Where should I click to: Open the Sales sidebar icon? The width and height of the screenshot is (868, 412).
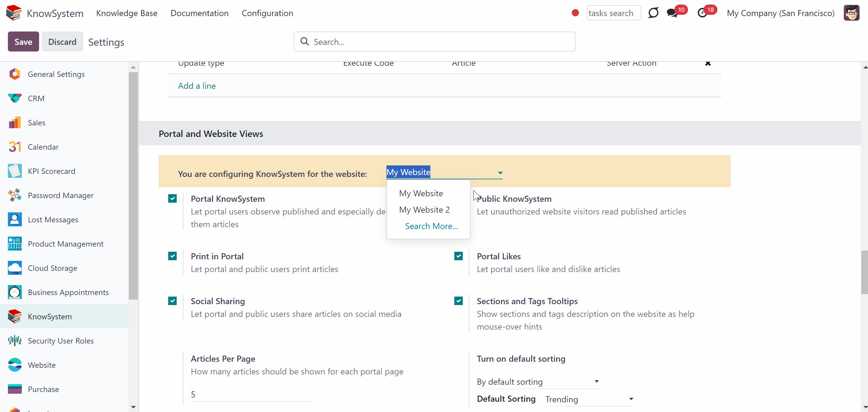click(15, 123)
